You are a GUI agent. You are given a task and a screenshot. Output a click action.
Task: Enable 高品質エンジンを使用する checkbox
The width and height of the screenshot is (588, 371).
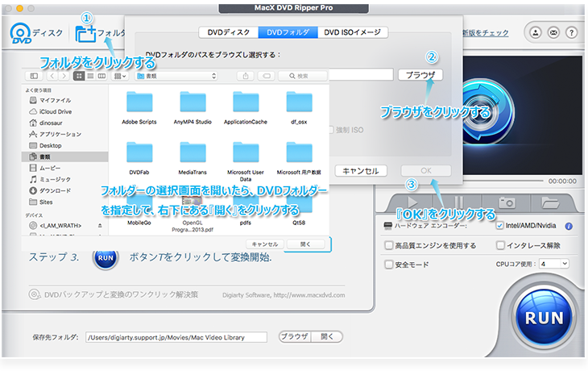389,245
